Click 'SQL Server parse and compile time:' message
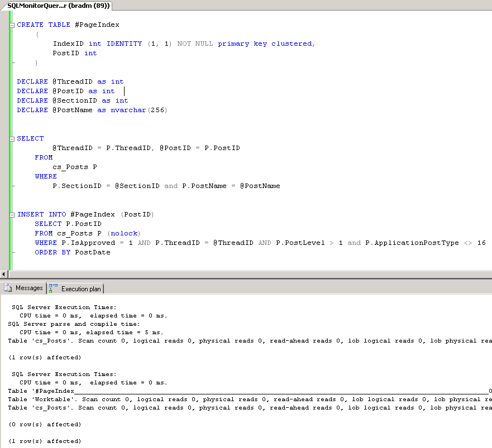The image size is (492, 448). pyautogui.click(x=74, y=324)
